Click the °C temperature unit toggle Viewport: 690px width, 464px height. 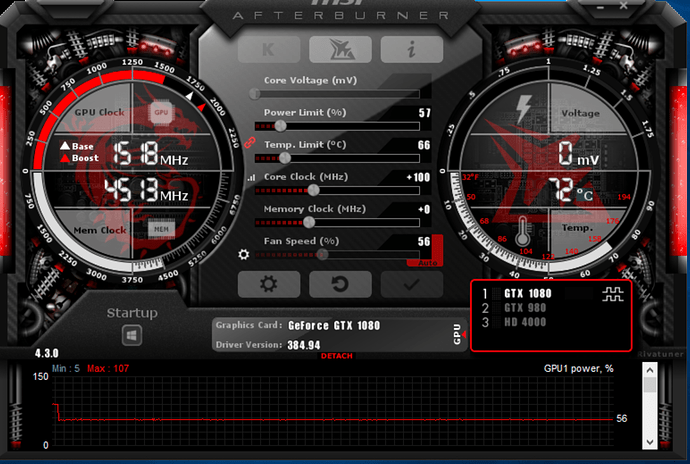click(584, 194)
